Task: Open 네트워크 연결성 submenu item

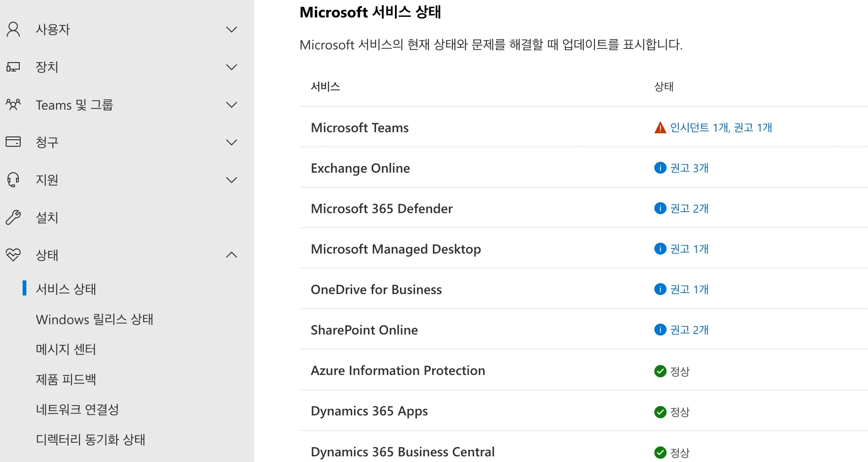Action: pos(77,409)
